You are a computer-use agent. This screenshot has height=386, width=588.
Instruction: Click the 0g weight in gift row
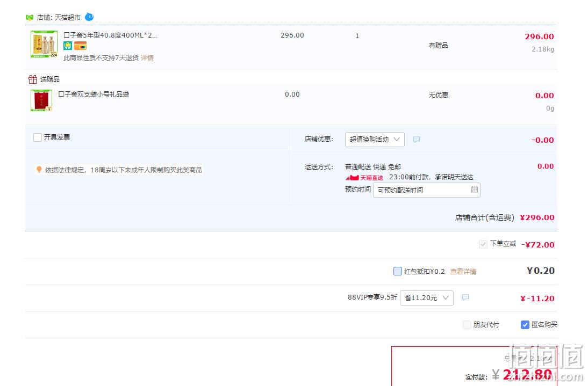[550, 108]
